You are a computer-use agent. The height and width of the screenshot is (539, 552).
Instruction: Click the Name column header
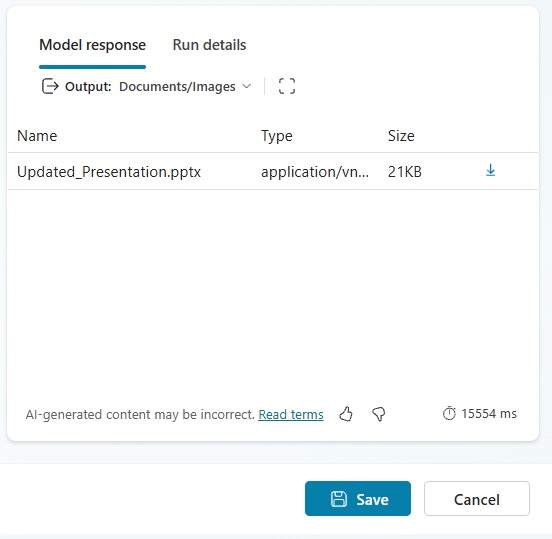(37, 136)
